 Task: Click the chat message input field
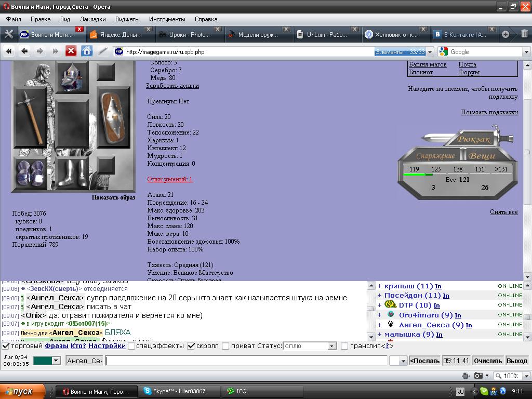pos(246,361)
